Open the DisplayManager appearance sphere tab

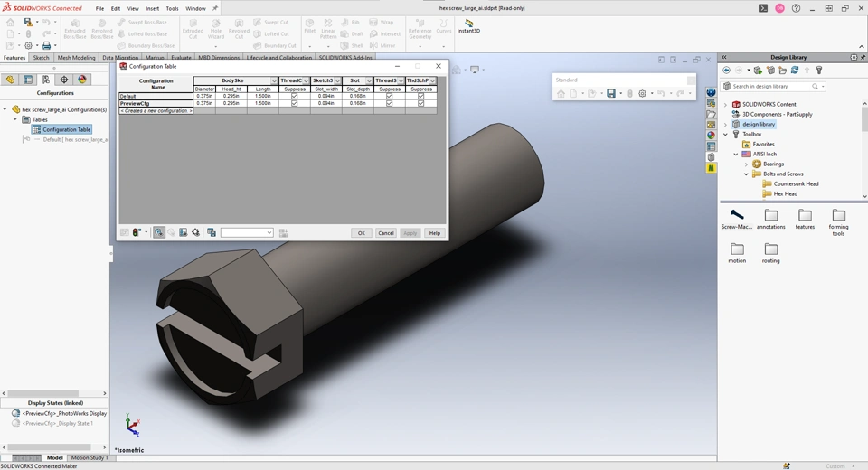pos(82,80)
